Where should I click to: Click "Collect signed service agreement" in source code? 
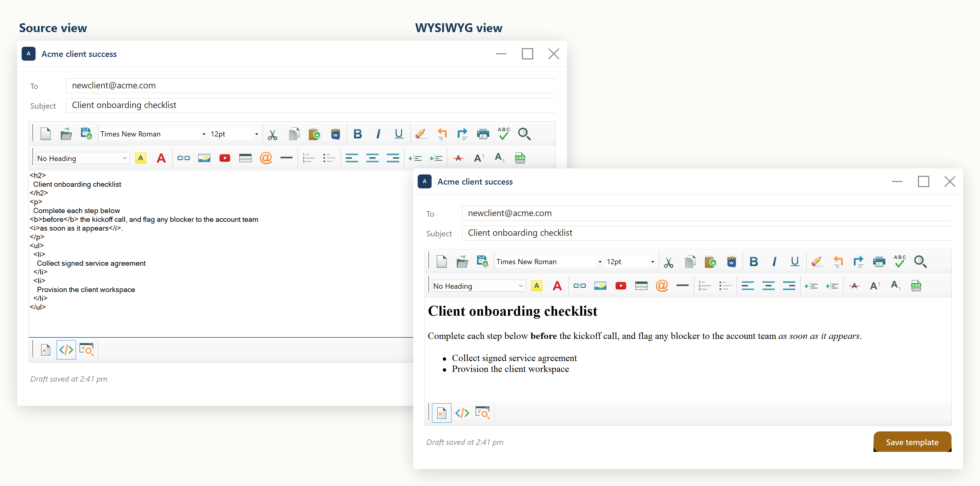(x=91, y=263)
